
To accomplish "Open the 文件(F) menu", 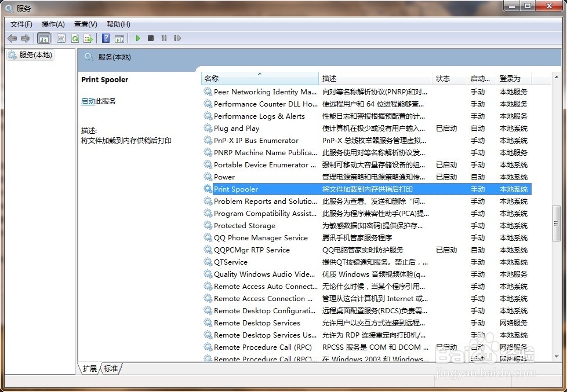I will (x=21, y=24).
